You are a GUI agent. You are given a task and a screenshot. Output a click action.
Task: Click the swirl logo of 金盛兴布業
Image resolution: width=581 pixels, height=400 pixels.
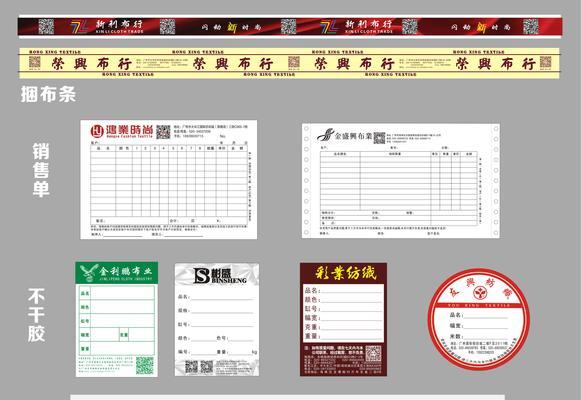tap(326, 135)
